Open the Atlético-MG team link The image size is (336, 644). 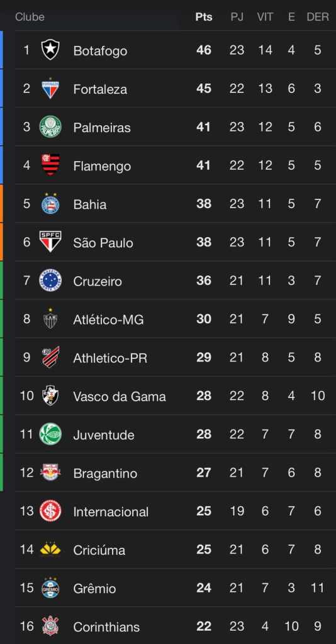coord(108,319)
